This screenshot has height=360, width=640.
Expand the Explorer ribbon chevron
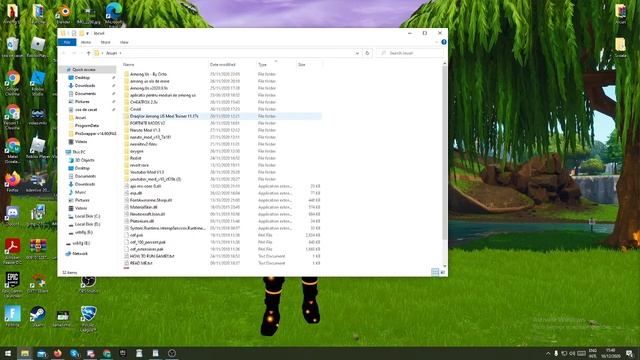click(436, 42)
